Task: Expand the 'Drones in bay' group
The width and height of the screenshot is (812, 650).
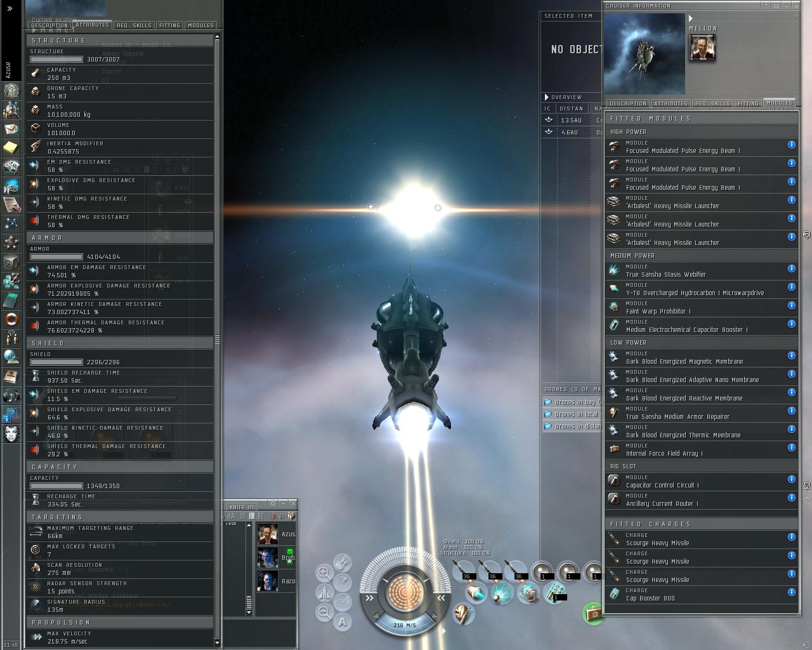Action: click(571, 402)
